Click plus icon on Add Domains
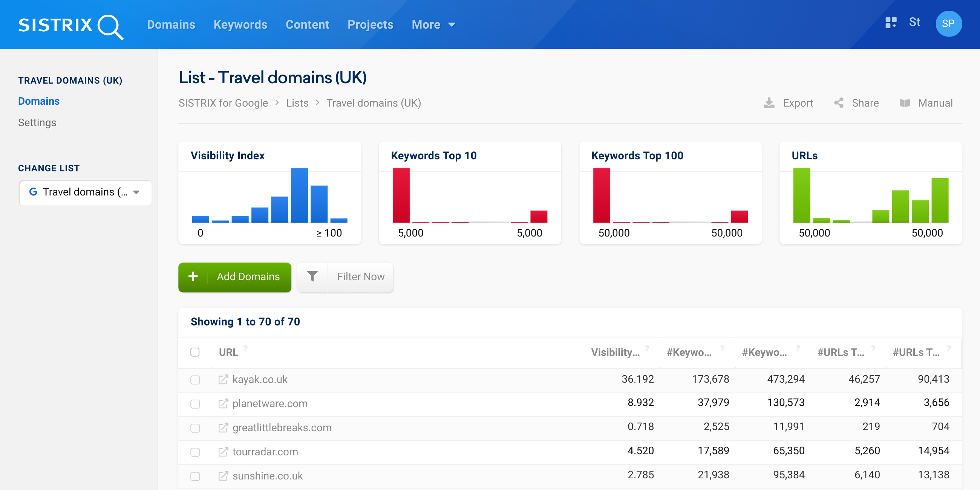This screenshot has height=490, width=980. pos(193,276)
